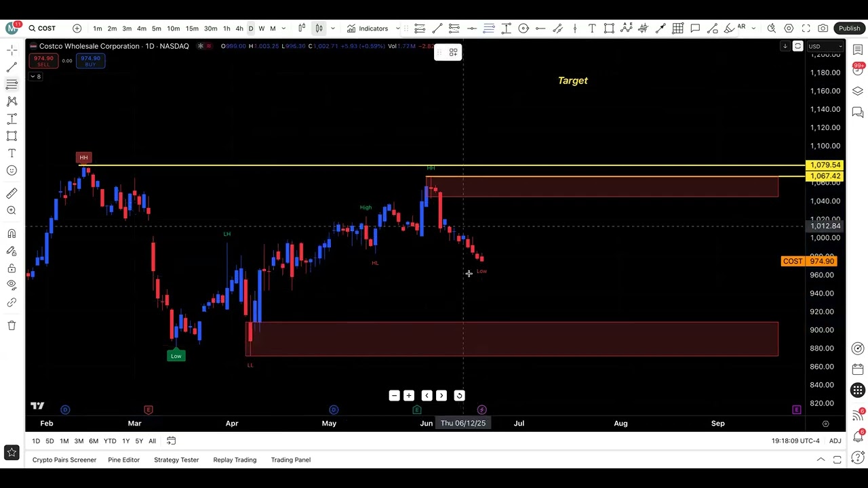This screenshot has width=868, height=488.
Task: Open the drawing link sync tool in sidebar
Action: coord(12,302)
